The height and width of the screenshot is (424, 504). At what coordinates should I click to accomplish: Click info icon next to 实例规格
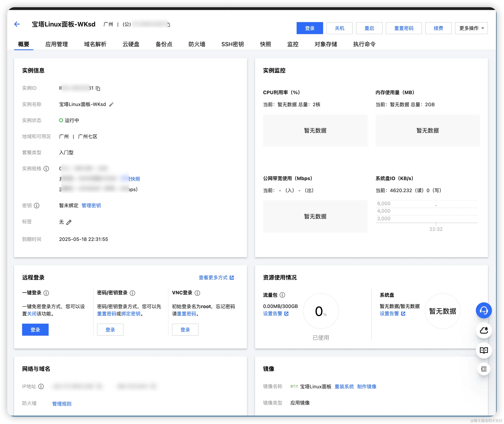(46, 169)
